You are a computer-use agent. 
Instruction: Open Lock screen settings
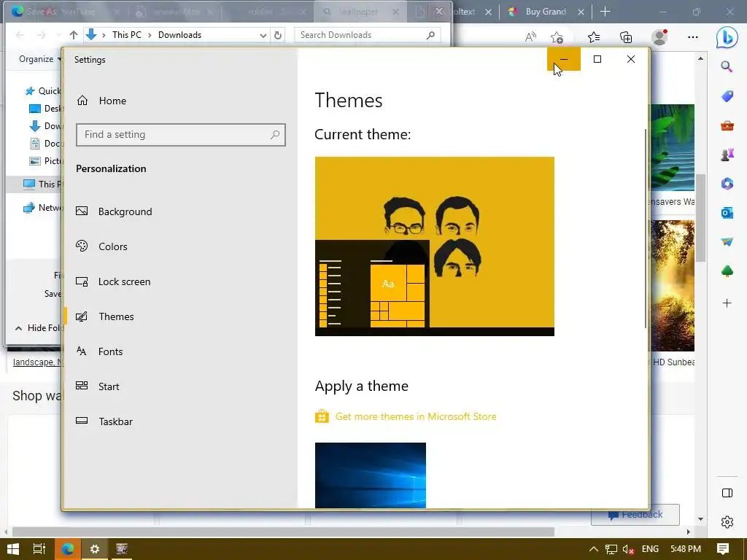(113, 282)
